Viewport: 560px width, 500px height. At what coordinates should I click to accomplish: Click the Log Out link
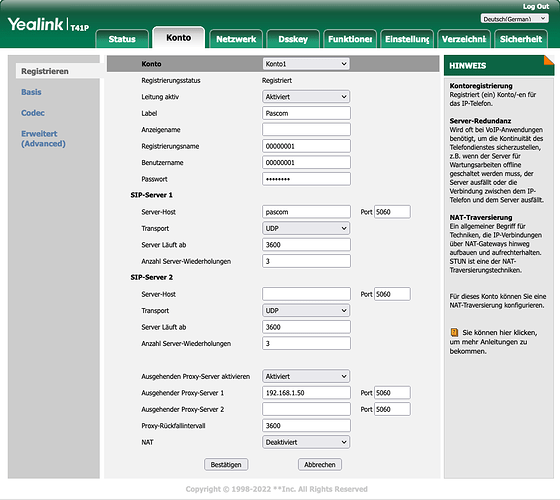click(536, 6)
